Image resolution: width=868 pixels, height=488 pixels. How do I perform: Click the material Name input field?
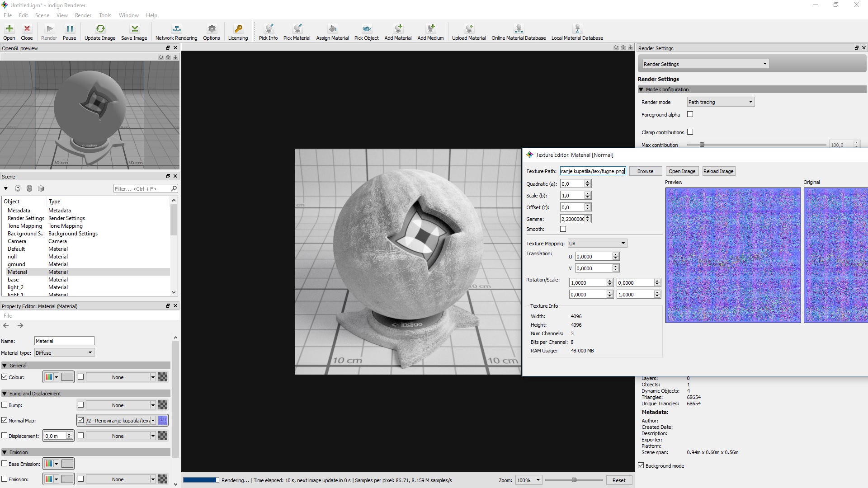pyautogui.click(x=64, y=341)
